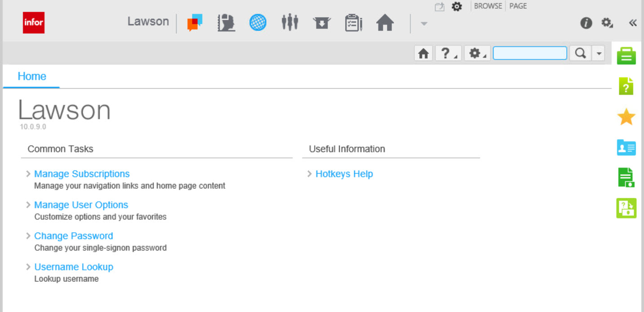Open the gear settings icon next to info
Image resolution: width=644 pixels, height=312 pixels.
coord(607,23)
